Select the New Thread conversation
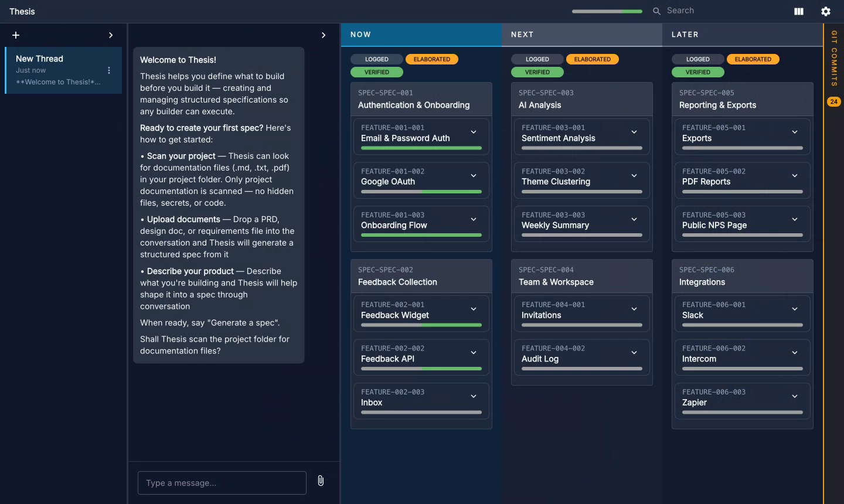The width and height of the screenshot is (844, 504). pyautogui.click(x=63, y=70)
